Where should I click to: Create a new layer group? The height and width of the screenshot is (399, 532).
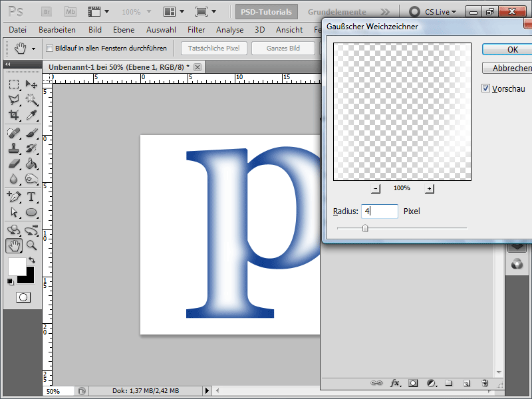pos(449,383)
